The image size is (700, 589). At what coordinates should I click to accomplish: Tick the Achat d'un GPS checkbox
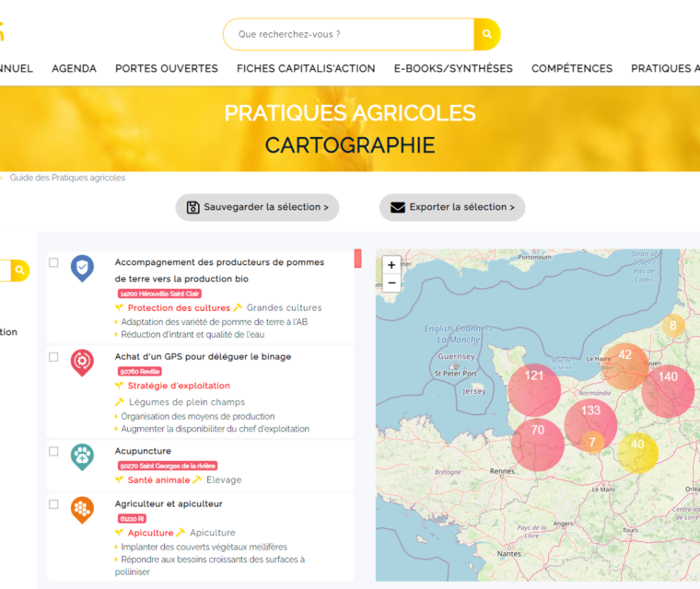(x=53, y=357)
